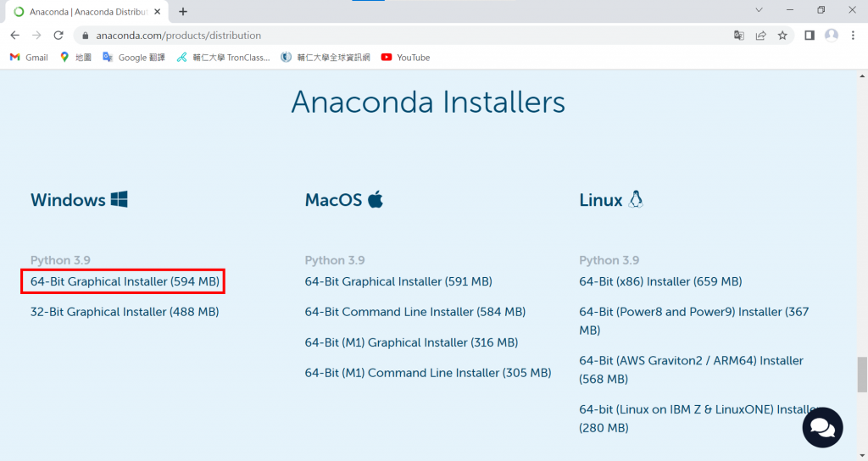Bookmark this page with star icon
The height and width of the screenshot is (461, 868).
tap(782, 36)
